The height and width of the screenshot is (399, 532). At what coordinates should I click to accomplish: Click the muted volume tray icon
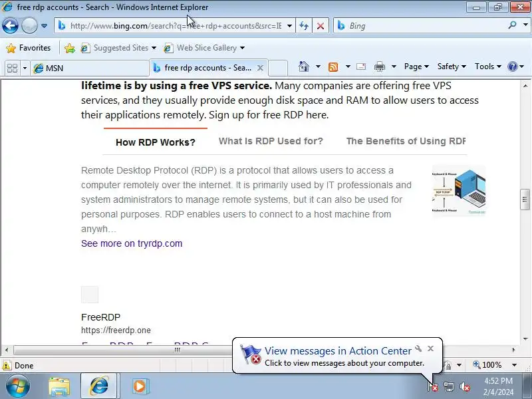(464, 386)
